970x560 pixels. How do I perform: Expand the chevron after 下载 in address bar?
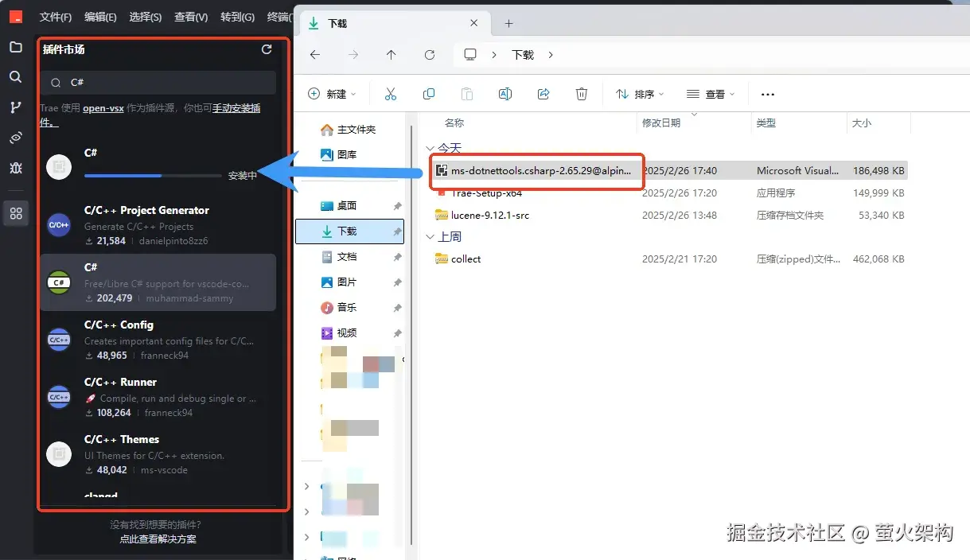pos(550,55)
